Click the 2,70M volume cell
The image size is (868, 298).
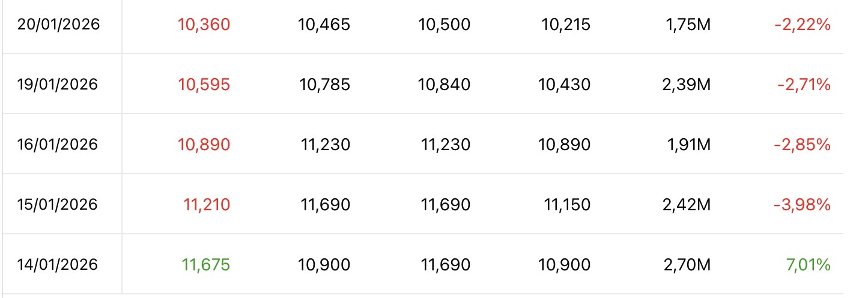[684, 265]
